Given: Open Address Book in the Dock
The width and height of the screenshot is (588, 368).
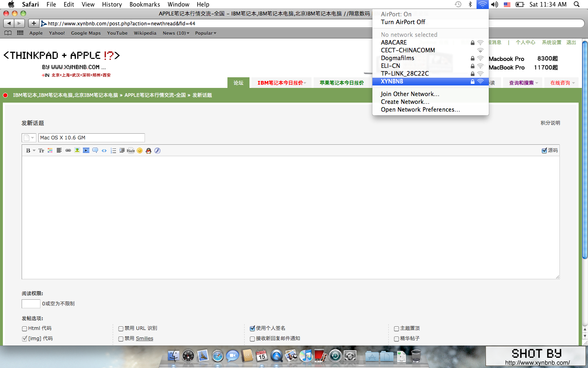Looking at the screenshot, I should (x=247, y=356).
